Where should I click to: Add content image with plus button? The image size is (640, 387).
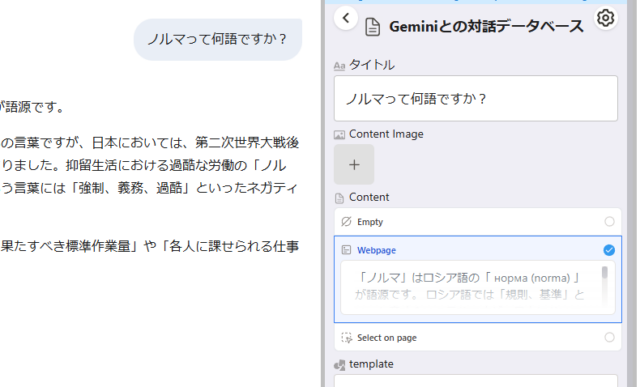(x=354, y=165)
